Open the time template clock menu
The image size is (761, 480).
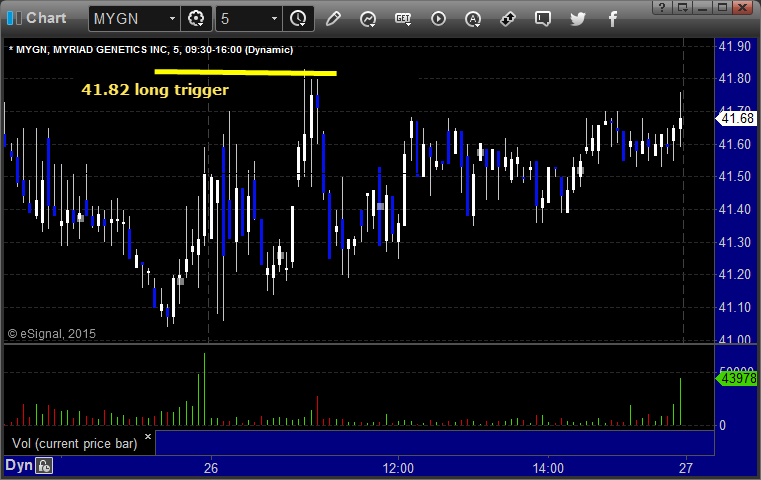coord(298,19)
